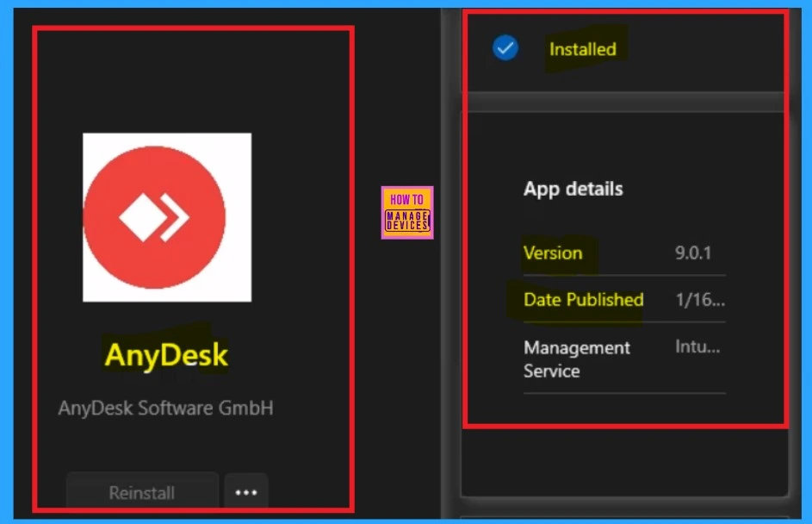This screenshot has height=524, width=812.
Task: Click the Date Published label
Action: 583,300
